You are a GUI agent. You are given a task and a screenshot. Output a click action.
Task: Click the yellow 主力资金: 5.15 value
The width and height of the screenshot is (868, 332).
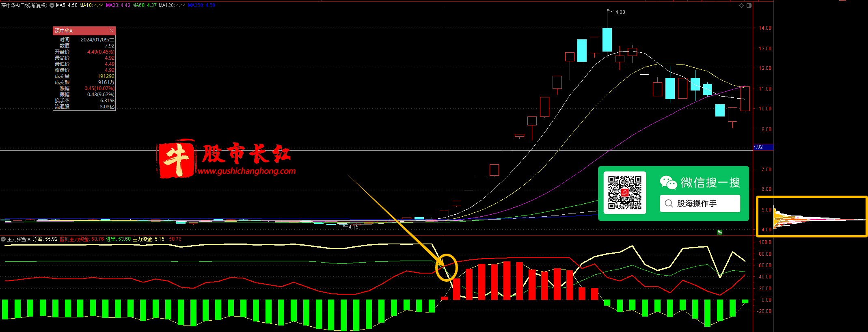pyautogui.click(x=149, y=239)
